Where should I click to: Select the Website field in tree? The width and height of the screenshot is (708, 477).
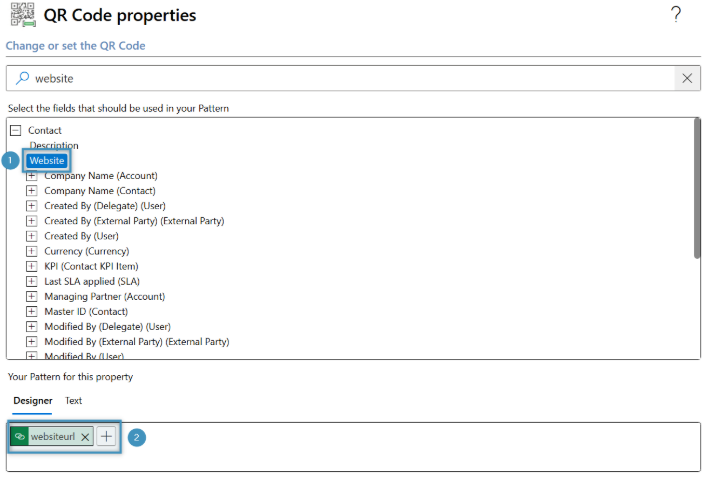click(x=47, y=161)
